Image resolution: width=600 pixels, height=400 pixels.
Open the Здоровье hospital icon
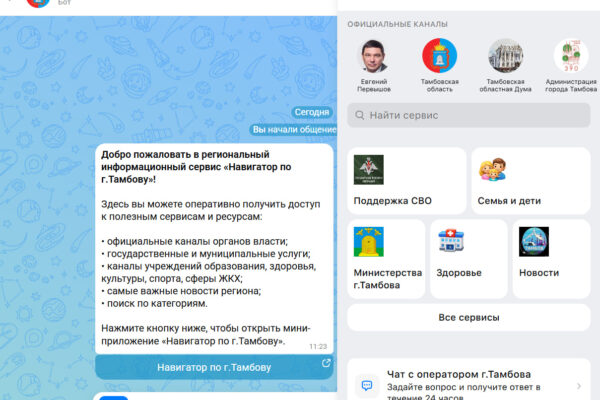[451, 240]
